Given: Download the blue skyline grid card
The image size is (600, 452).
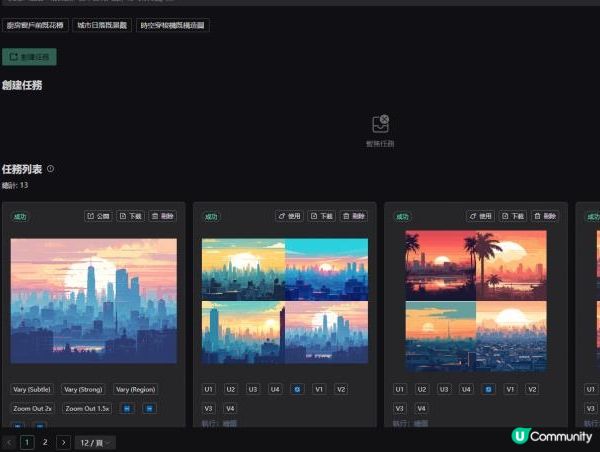Looking at the screenshot, I should click(321, 216).
